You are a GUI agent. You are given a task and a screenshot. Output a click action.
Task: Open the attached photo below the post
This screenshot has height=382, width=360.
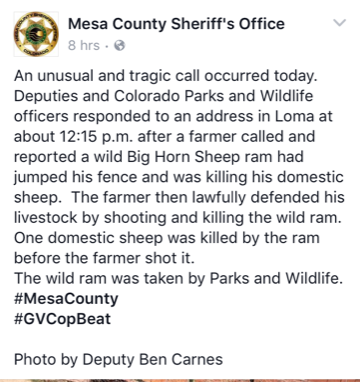[x=180, y=380]
